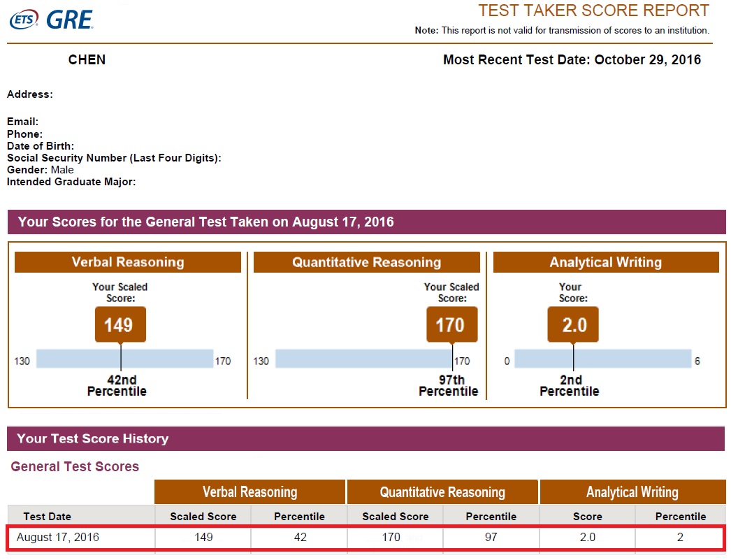Click the Verbal Percentile column header
The width and height of the screenshot is (731, 560).
coord(299,517)
